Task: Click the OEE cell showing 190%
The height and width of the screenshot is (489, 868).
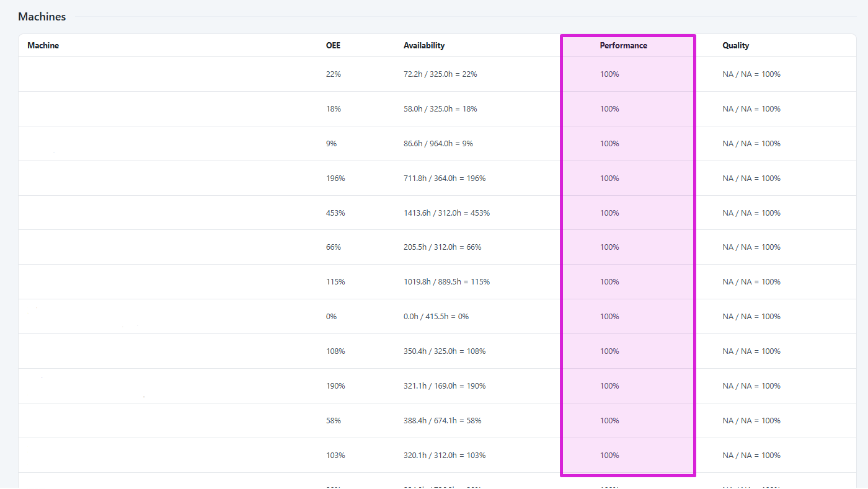Action: (335, 385)
